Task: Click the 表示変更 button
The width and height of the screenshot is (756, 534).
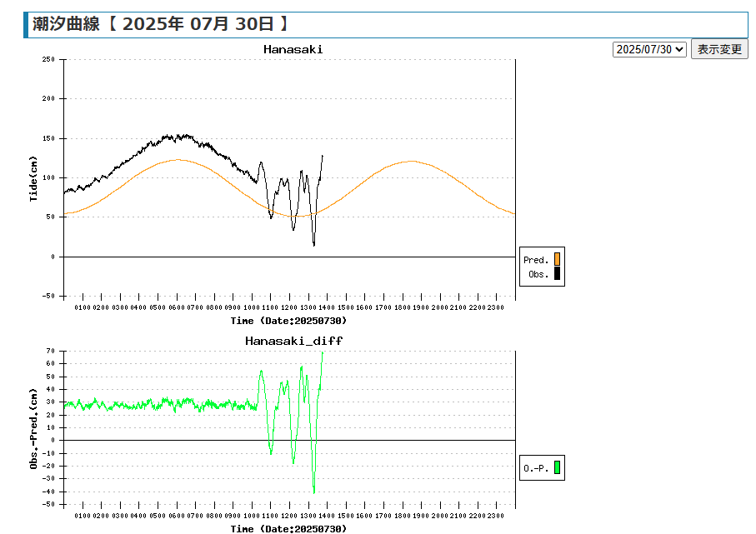Action: [x=719, y=49]
